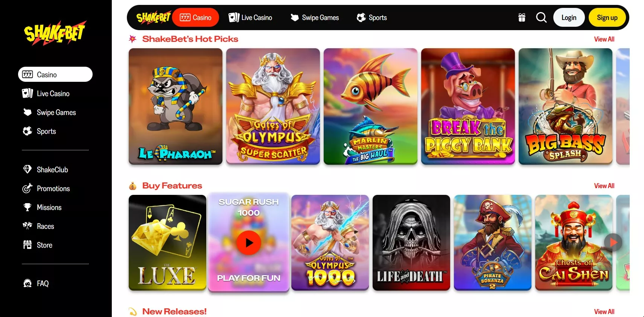Switch to Live Casino top tab
This screenshot has height=317, width=644.
(250, 18)
